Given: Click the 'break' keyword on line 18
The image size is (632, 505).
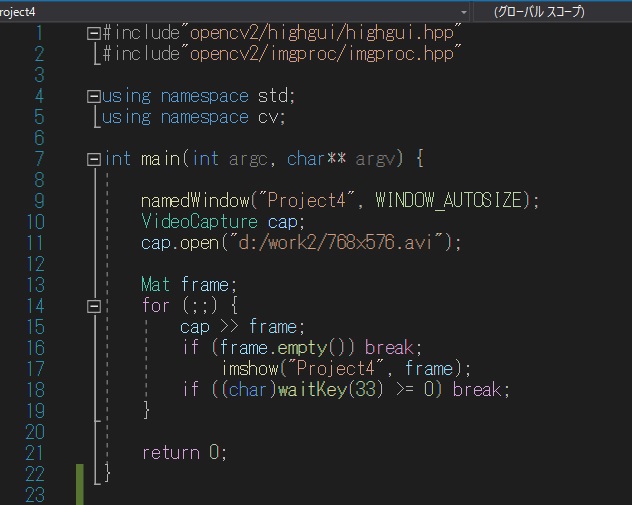Looking at the screenshot, I should coord(477,389).
